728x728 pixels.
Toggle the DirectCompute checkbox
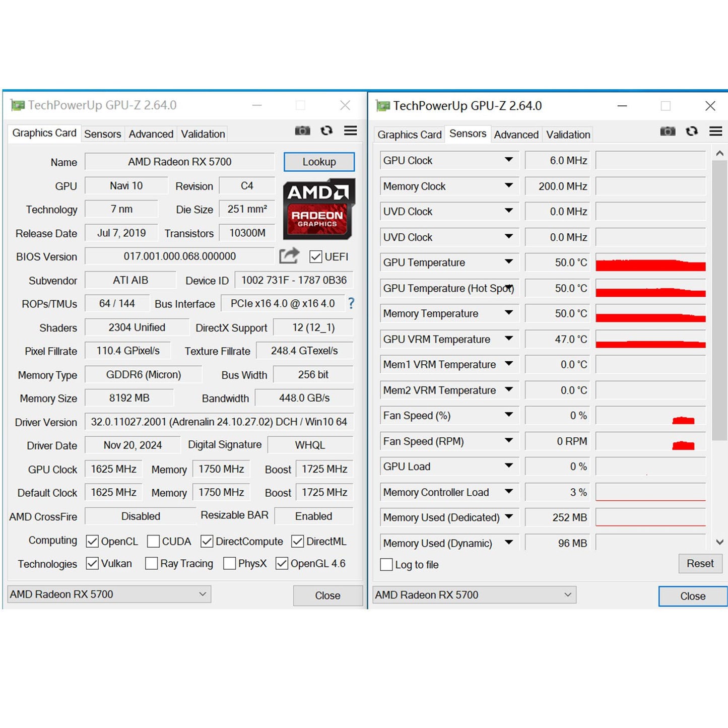point(207,542)
